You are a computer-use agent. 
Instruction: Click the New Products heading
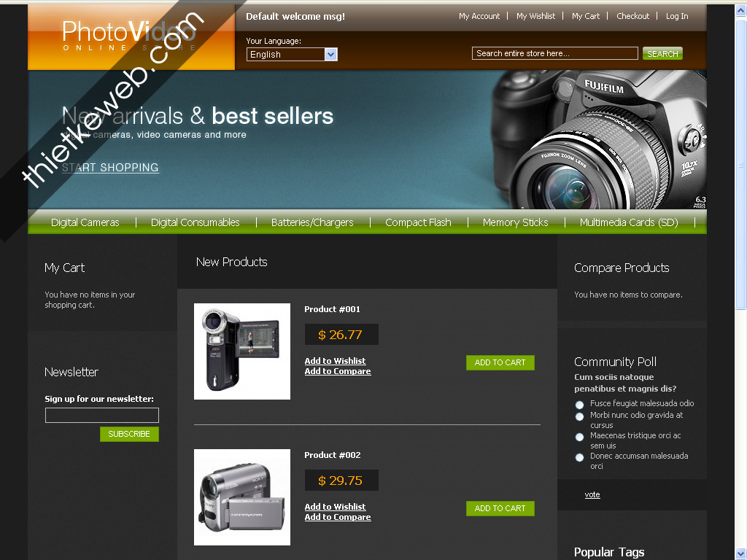tap(231, 262)
